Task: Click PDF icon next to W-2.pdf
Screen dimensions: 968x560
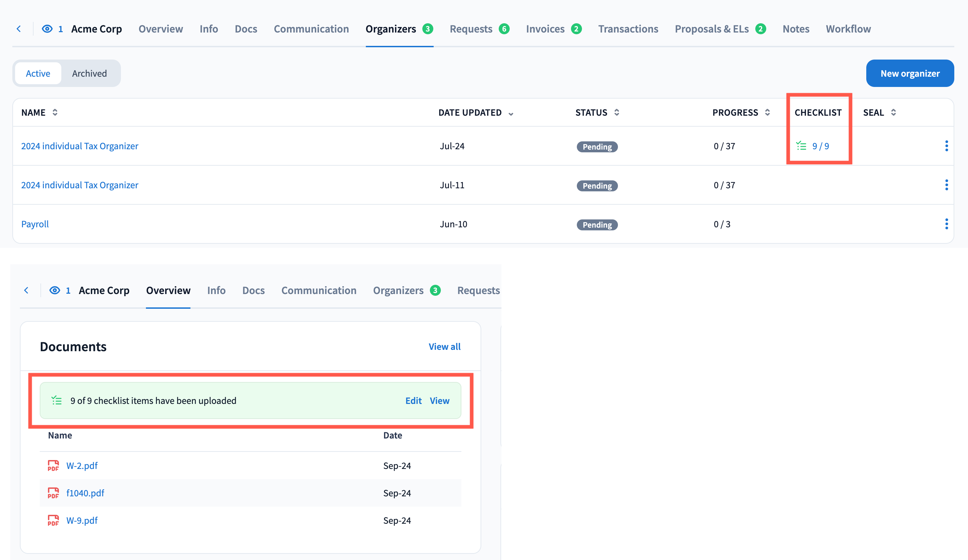Action: (53, 466)
